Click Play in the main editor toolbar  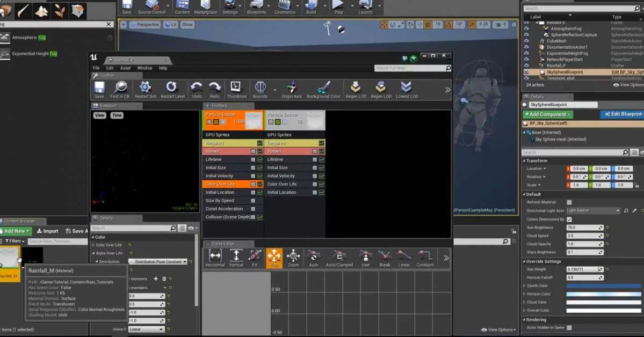338,7
